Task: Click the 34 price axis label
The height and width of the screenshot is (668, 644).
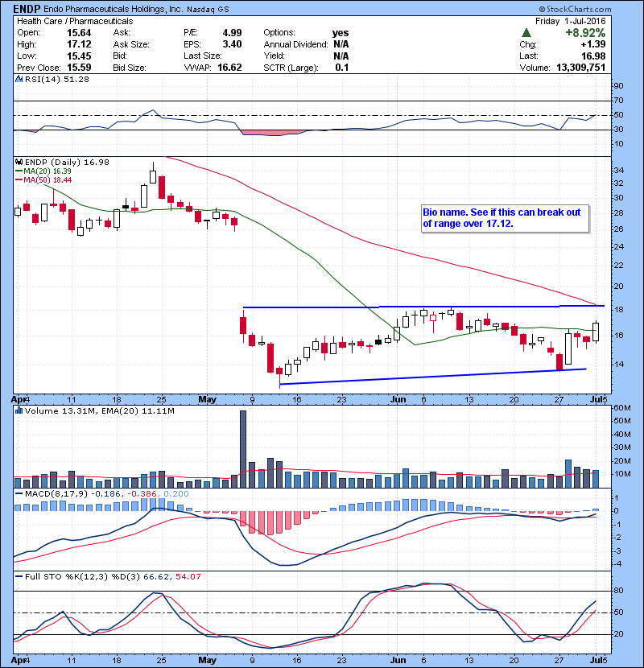Action: pyautogui.click(x=619, y=171)
